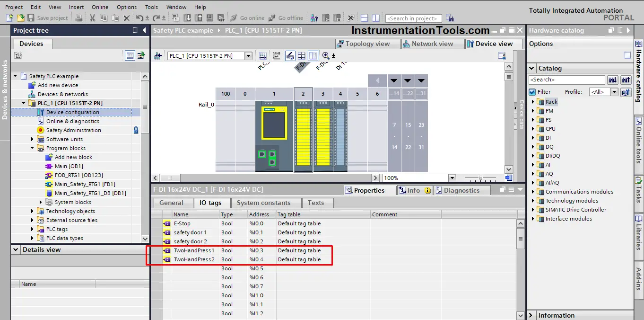Collapse the PLC_1 node in project tree

24,103
